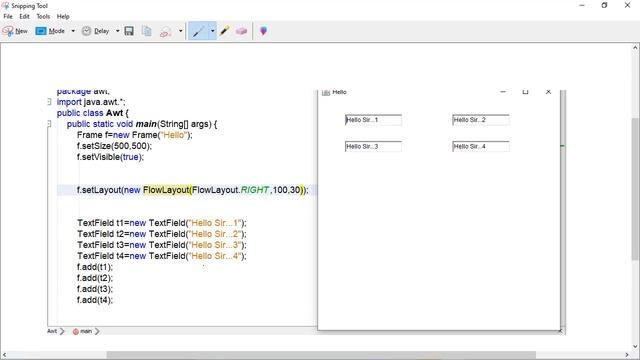This screenshot has height=360, width=640.
Task: Send snip by email icon
Action: [165, 31]
